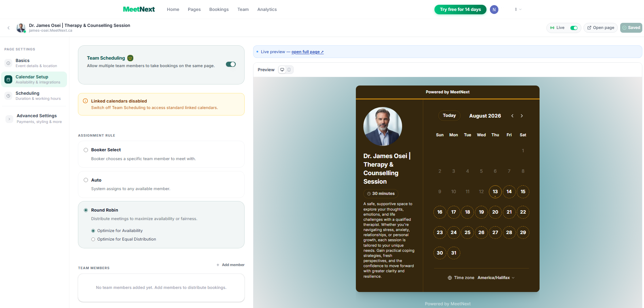The height and width of the screenshot is (308, 644).
Task: Click the warning icon in linked calendars notice
Action: click(x=85, y=101)
